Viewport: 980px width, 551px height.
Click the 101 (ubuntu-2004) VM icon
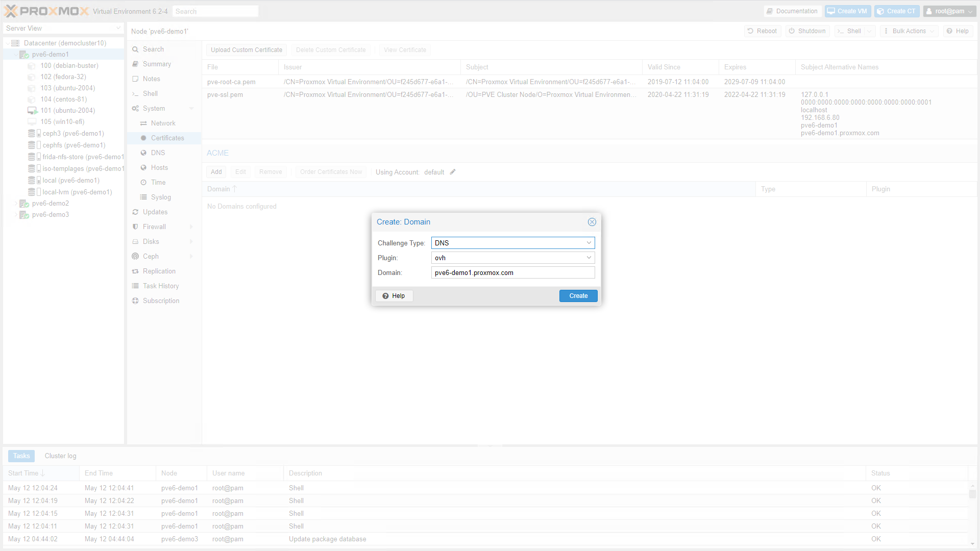point(32,111)
